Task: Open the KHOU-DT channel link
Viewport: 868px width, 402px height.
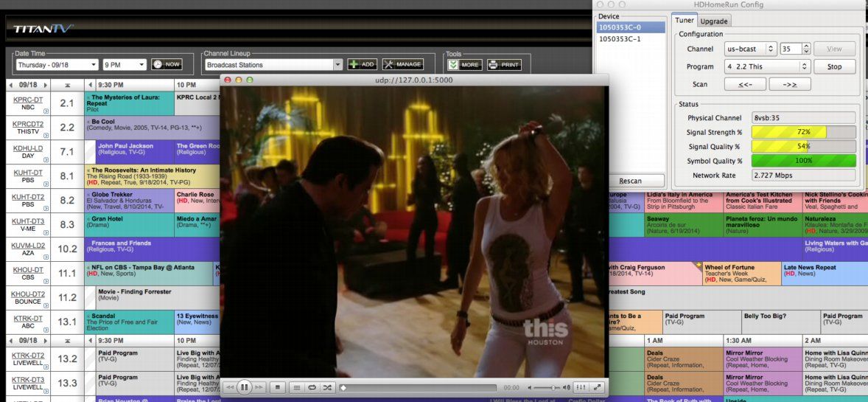Action: point(28,269)
